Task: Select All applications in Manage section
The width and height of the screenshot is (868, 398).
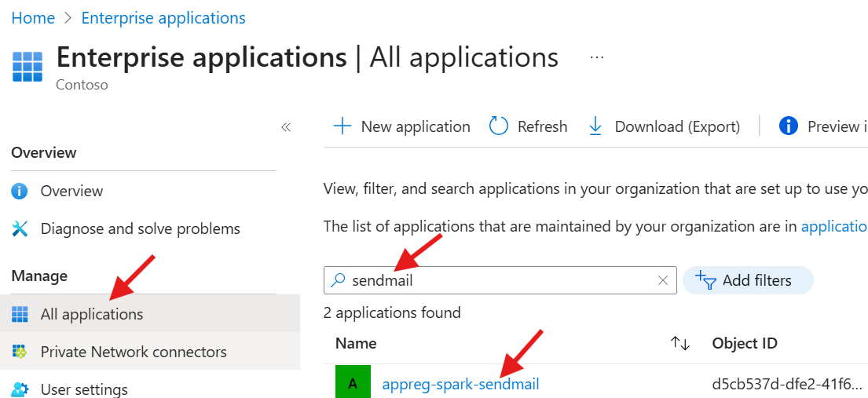Action: (92, 314)
